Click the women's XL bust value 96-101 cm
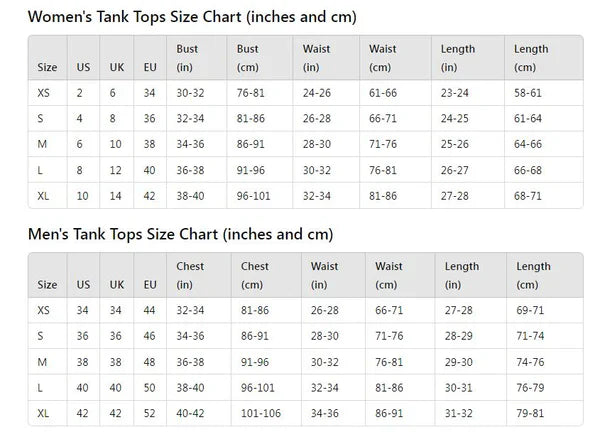600x432 pixels. click(x=256, y=196)
